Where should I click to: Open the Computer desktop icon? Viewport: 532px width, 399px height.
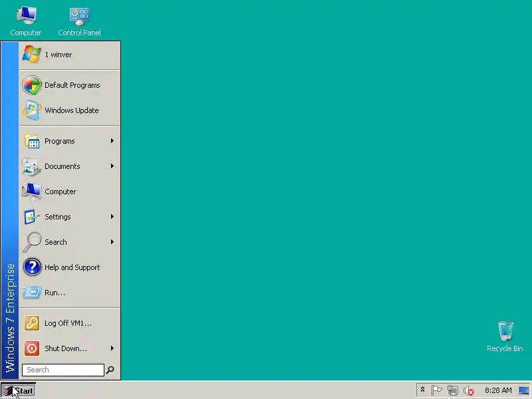point(26,21)
